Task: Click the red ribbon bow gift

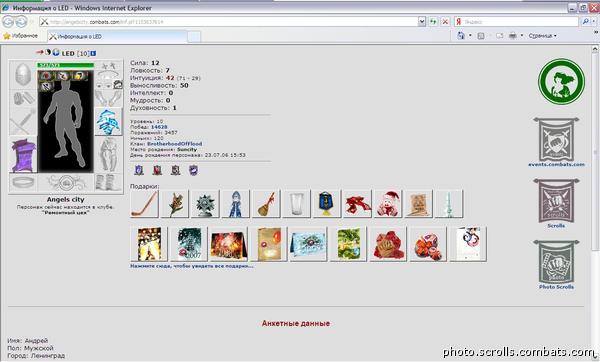Action: pyautogui.click(x=357, y=204)
